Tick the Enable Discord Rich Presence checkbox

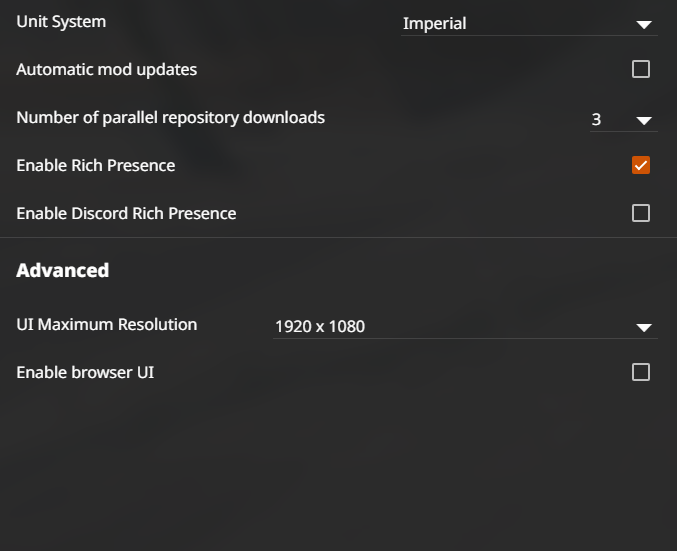click(641, 213)
